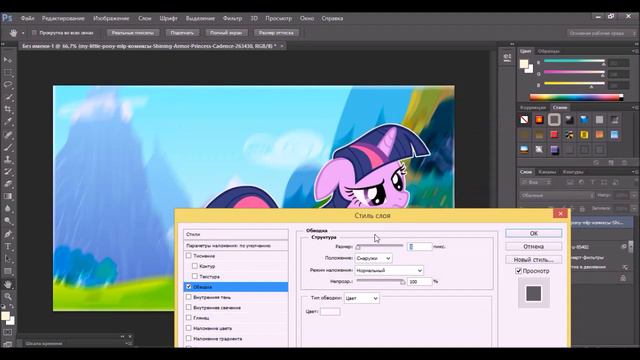Select the Clone Stamp tool
640x360 pixels.
point(8,159)
